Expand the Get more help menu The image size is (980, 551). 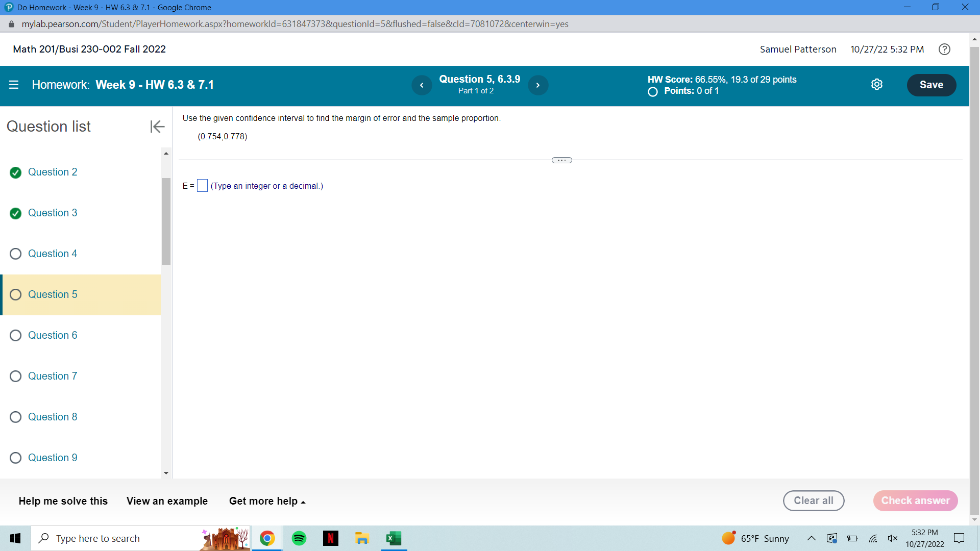(267, 501)
